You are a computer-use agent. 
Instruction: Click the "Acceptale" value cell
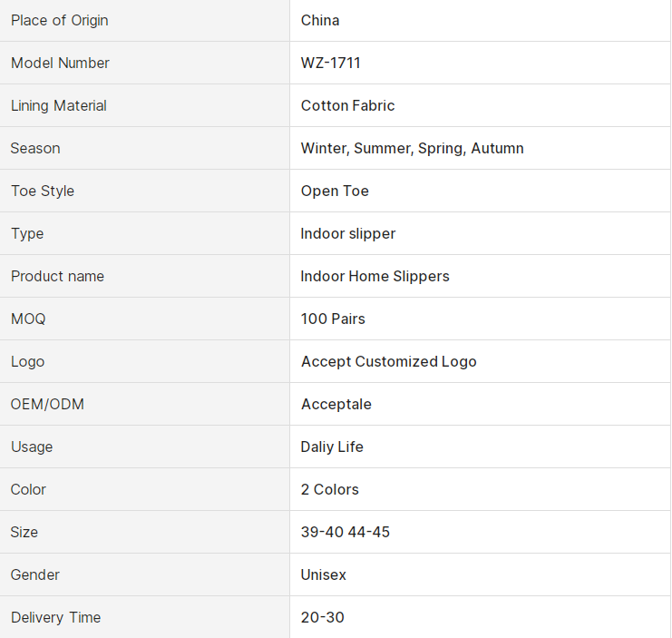pyautogui.click(x=336, y=404)
